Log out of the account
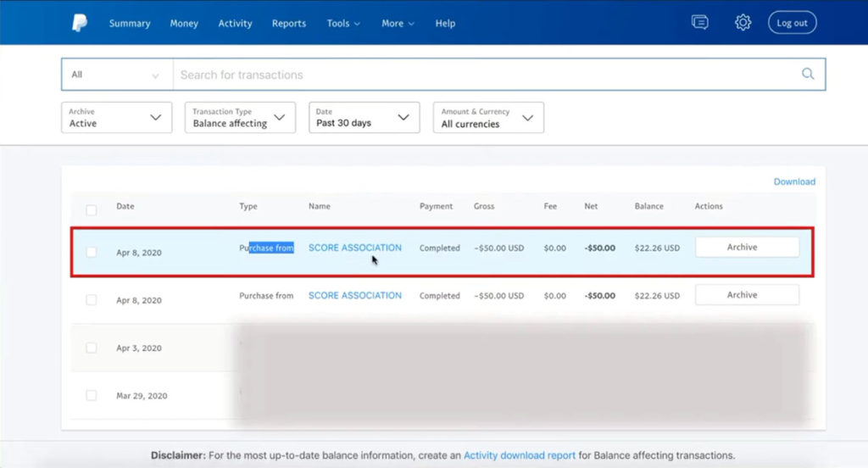Image resolution: width=868 pixels, height=468 pixels. [x=793, y=23]
